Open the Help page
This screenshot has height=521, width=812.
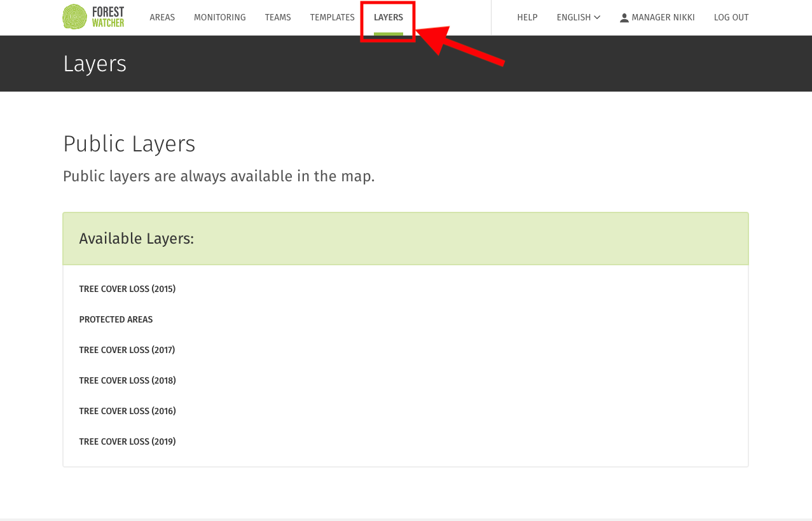[527, 17]
